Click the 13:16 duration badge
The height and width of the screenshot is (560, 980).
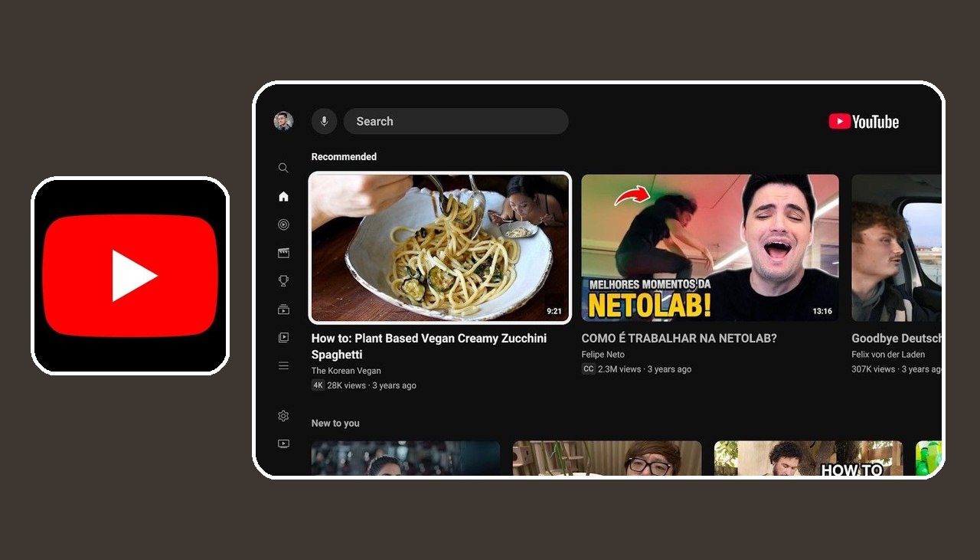tap(822, 311)
